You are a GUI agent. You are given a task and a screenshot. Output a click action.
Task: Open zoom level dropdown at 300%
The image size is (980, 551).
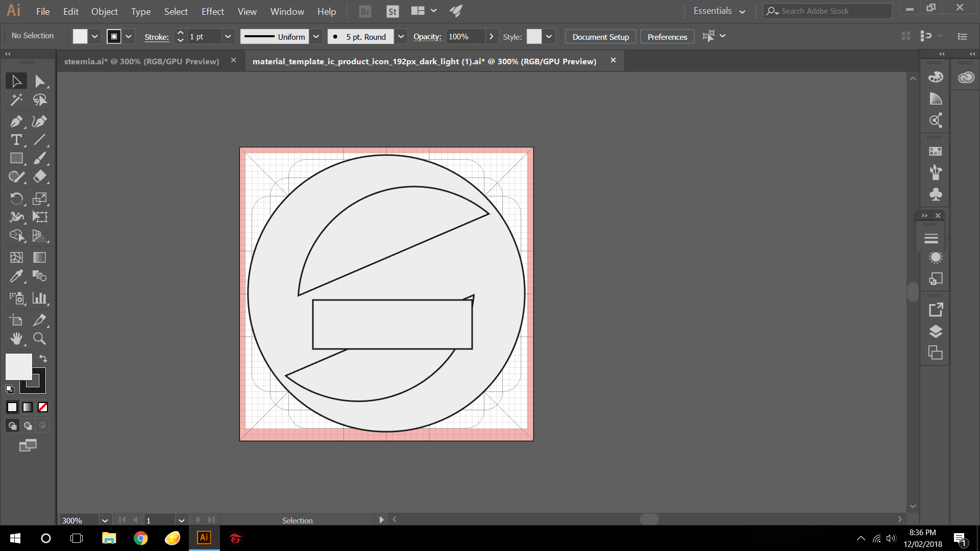[x=105, y=520]
